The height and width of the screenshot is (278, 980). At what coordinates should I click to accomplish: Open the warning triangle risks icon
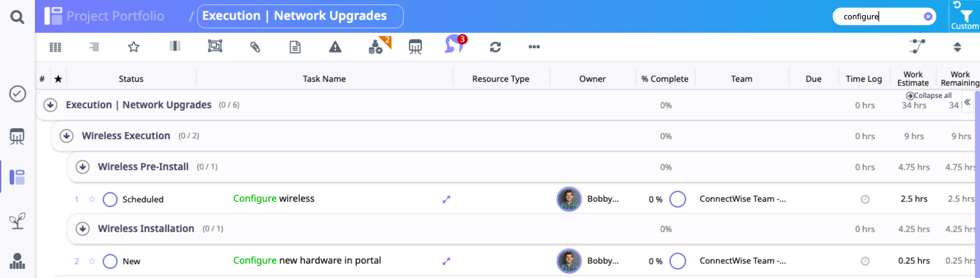[335, 47]
